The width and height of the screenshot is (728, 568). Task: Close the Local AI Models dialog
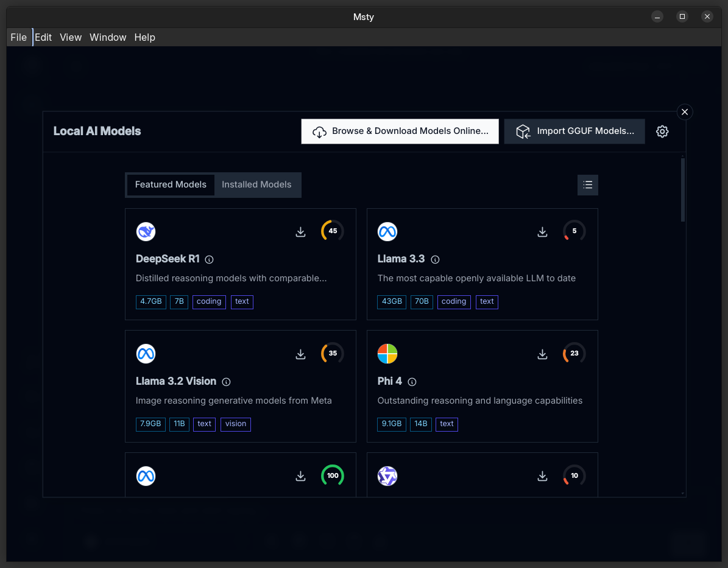pyautogui.click(x=685, y=112)
